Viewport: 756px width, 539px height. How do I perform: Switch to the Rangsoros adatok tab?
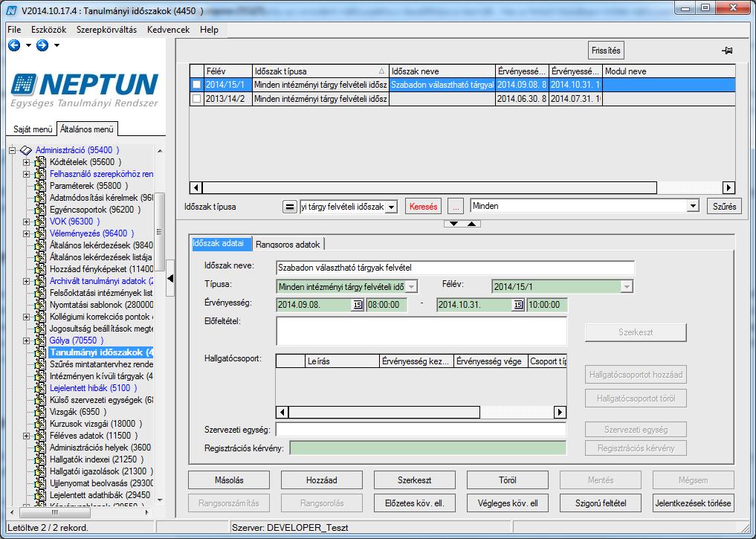[x=288, y=245]
